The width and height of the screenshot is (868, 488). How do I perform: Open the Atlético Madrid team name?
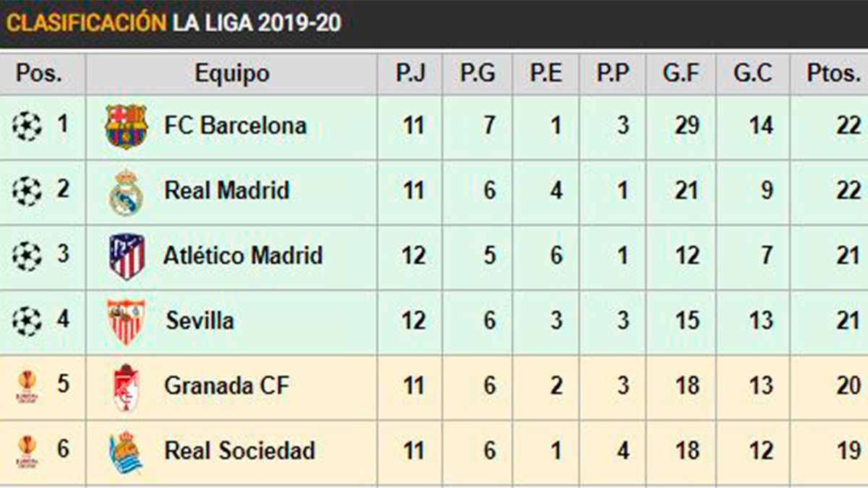243,256
